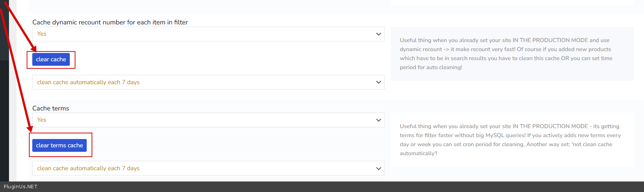Click chevron arrow of dynamic recount "Yes" select
This screenshot has height=192, width=644.
pyautogui.click(x=378, y=34)
